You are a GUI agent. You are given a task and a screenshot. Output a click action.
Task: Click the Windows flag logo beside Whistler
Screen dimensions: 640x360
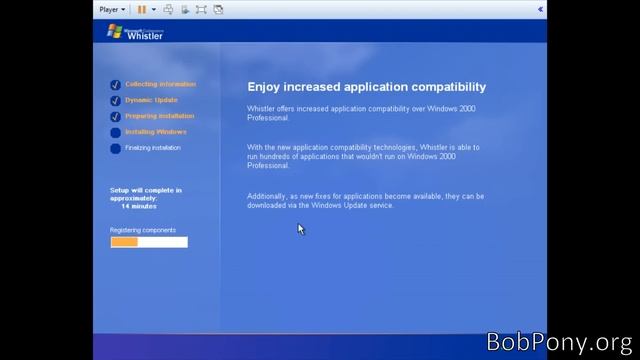tap(115, 31)
